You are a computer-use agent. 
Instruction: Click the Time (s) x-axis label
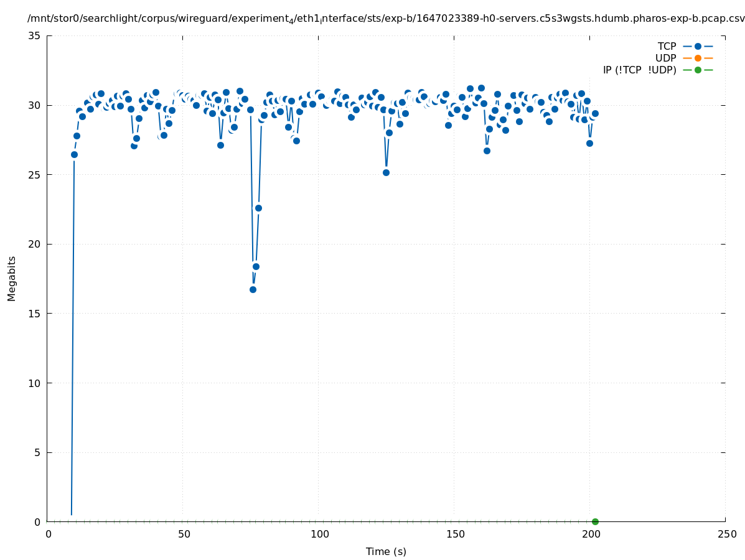coord(386,551)
